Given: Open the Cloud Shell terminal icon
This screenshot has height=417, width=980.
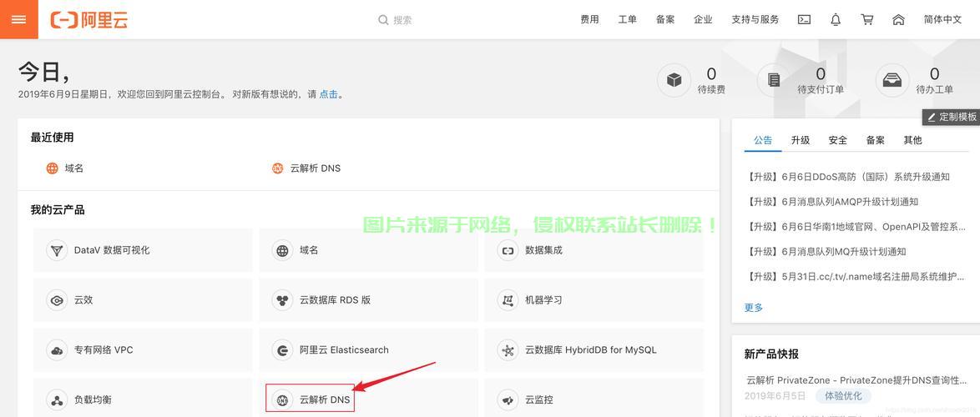Looking at the screenshot, I should tap(805, 19).
